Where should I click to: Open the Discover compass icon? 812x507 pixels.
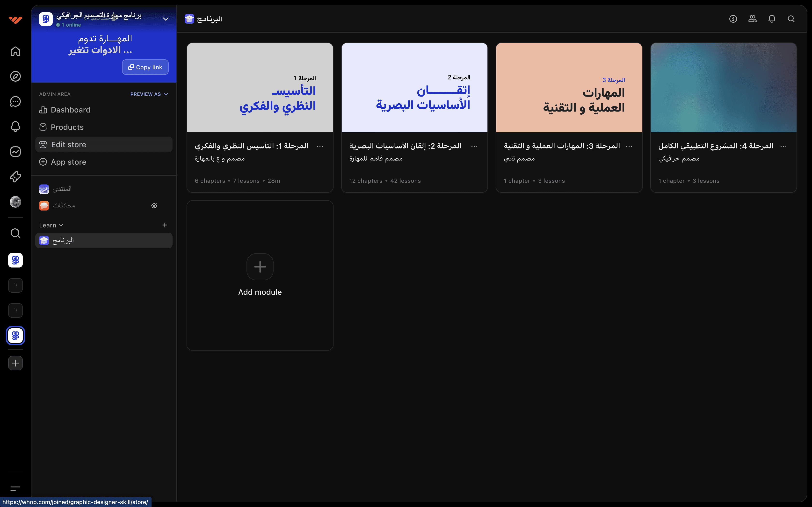(15, 77)
